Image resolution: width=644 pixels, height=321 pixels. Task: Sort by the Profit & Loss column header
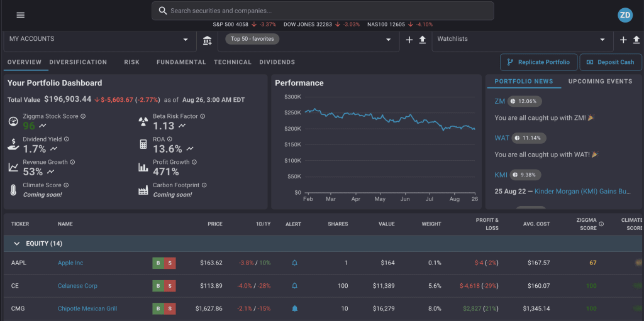pyautogui.click(x=487, y=224)
